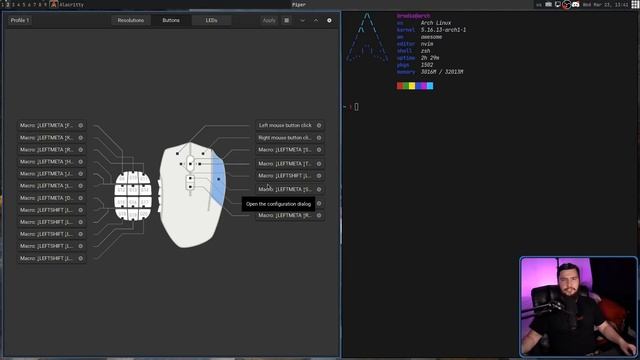Click the 'Piper' window title text
Viewport: 640px width, 360px height.
coord(299,4)
